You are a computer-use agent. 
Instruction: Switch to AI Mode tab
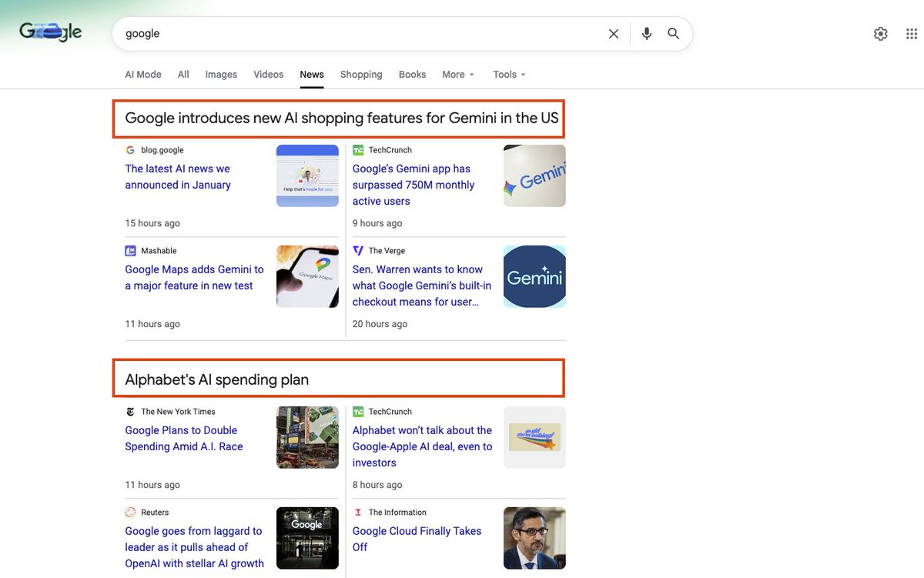(x=143, y=75)
